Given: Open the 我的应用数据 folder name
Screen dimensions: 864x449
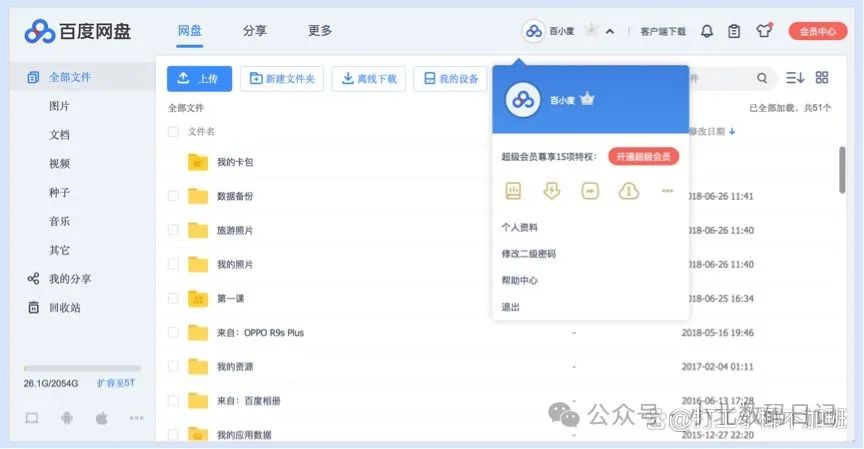Looking at the screenshot, I should [244, 435].
